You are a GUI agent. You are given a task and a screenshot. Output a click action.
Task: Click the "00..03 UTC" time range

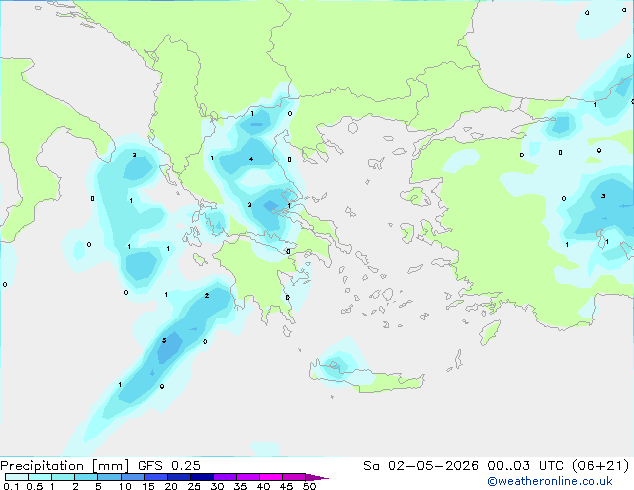point(526,465)
